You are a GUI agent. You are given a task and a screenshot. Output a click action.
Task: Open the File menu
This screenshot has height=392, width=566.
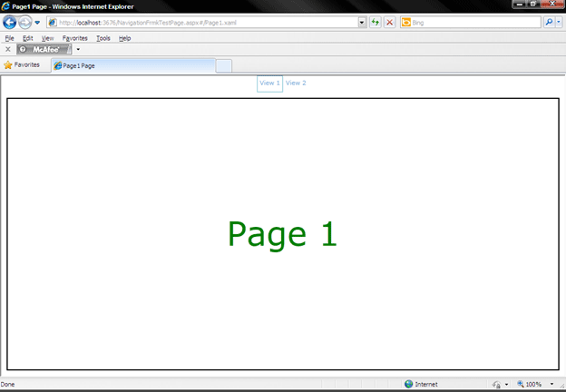pos(9,38)
